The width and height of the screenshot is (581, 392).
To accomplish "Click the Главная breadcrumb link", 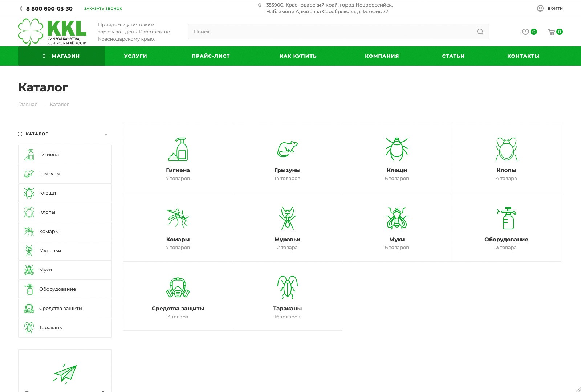I will click(x=28, y=105).
